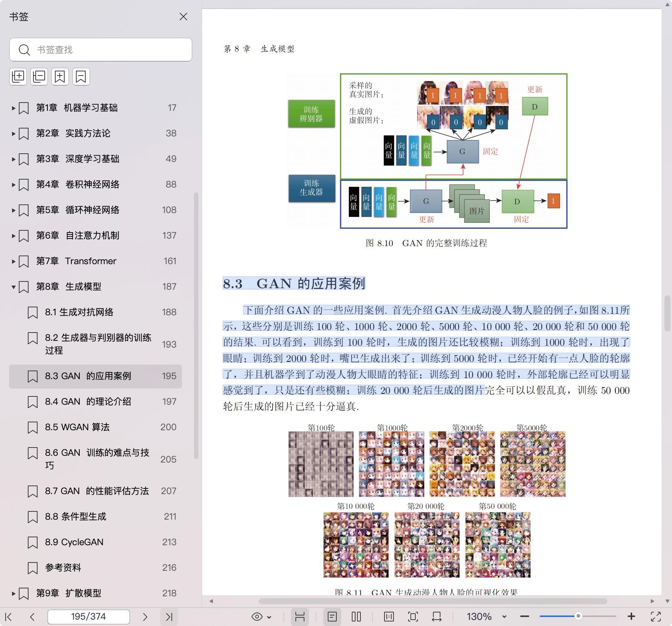Screen dimensions: 672x626
Task: Click the bookmark icon beside 第9章 扩散模型
Action: click(24, 593)
